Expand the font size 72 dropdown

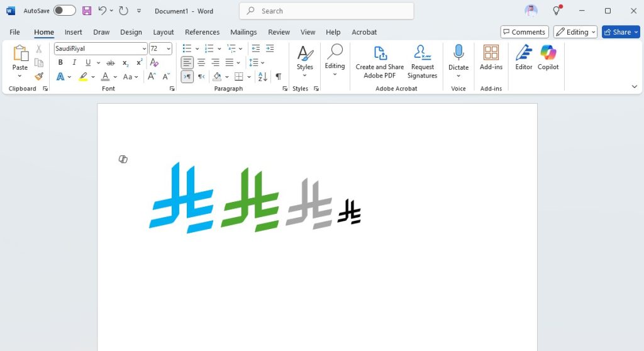pyautogui.click(x=169, y=48)
